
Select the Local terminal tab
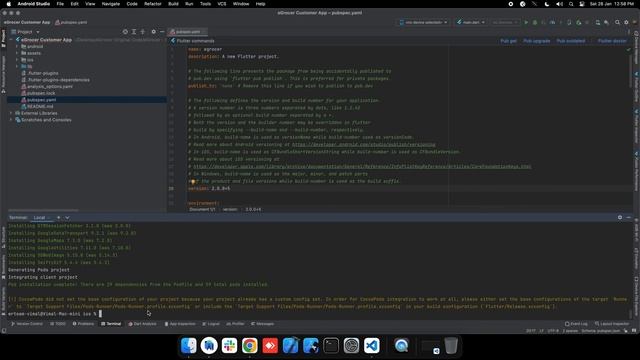coord(40,218)
